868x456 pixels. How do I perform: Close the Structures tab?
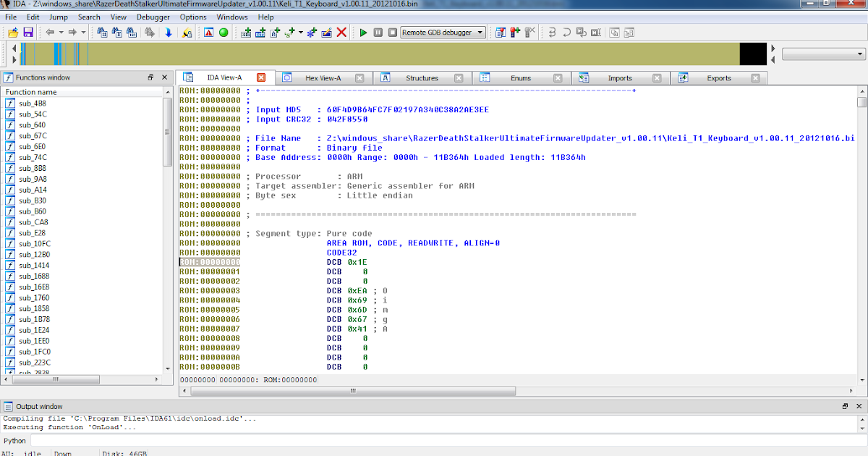click(x=459, y=78)
